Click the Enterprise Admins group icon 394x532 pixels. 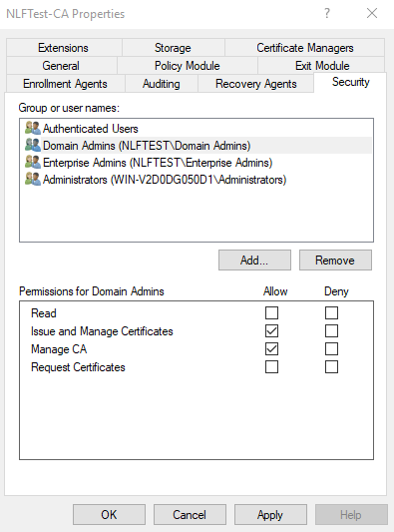(33, 162)
